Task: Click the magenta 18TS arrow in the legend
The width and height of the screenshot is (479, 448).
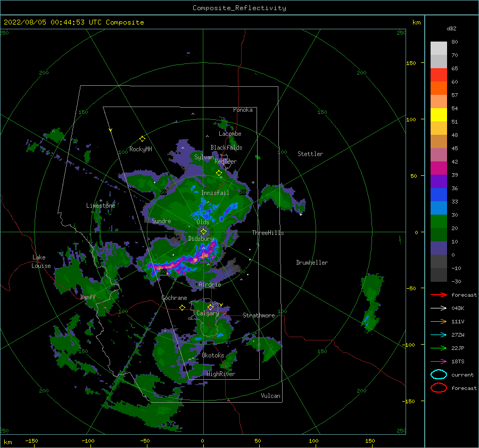Action: point(439,362)
